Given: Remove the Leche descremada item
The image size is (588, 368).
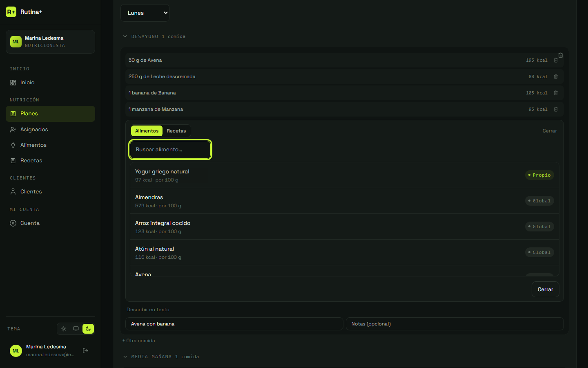Looking at the screenshot, I should [x=556, y=76].
